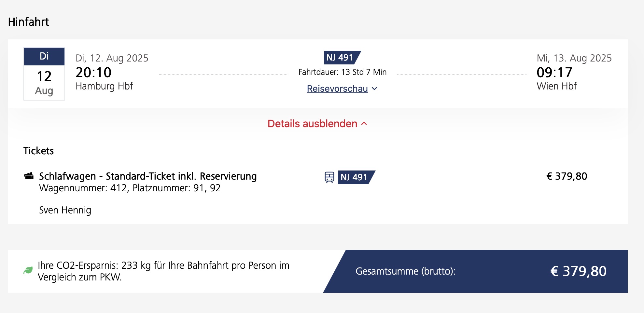Screen dimensions: 644x313
Task: Click the departure time 20:10
Action: (93, 72)
